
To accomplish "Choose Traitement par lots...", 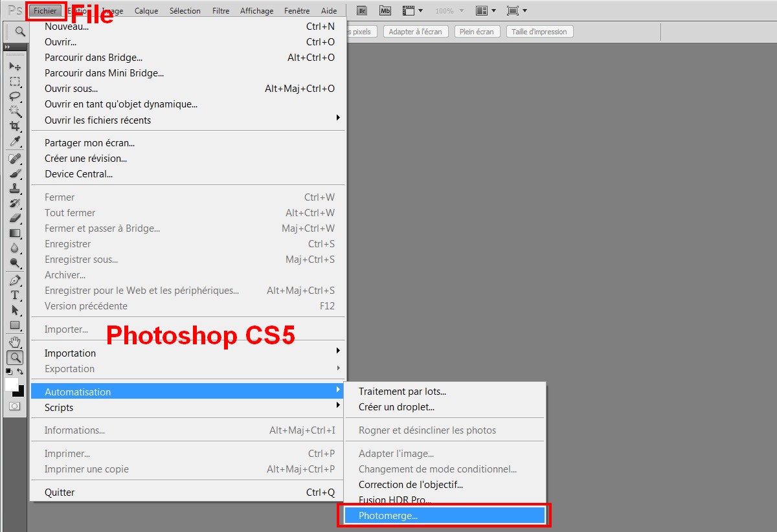I will tap(444, 391).
